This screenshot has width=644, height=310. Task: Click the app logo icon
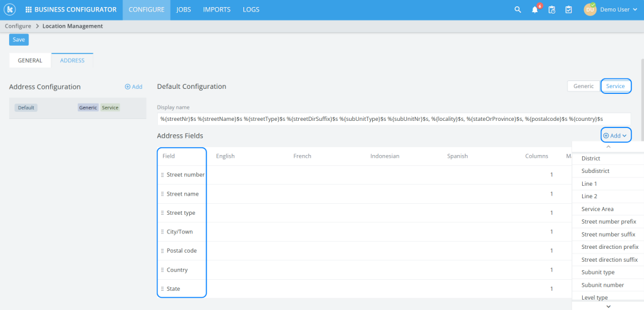point(10,10)
